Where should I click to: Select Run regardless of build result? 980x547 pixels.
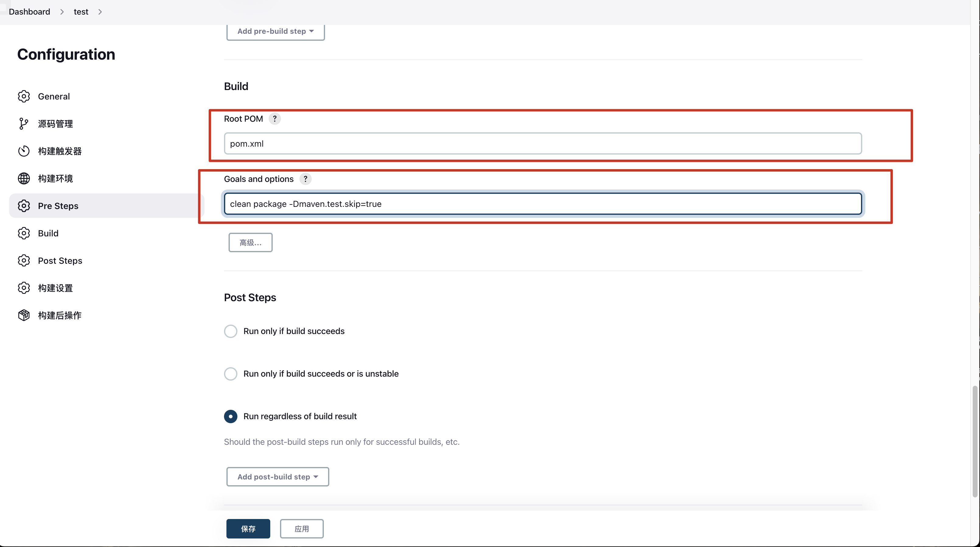pyautogui.click(x=231, y=416)
